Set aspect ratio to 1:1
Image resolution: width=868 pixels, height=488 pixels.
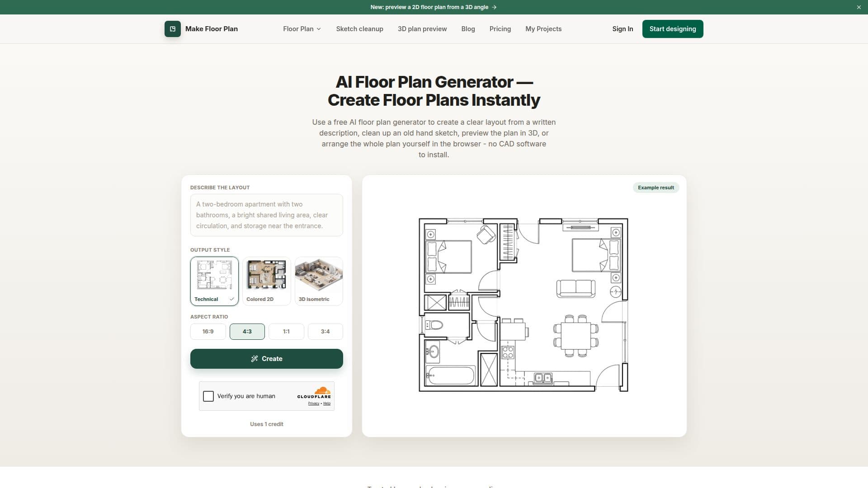coord(286,332)
